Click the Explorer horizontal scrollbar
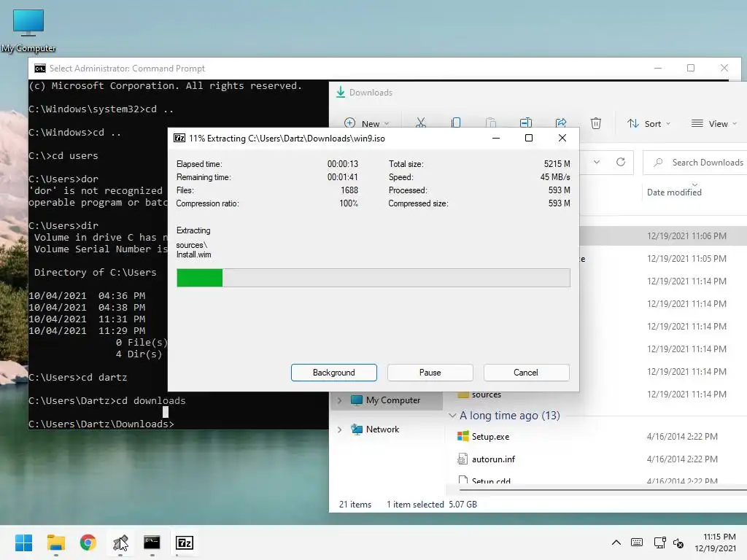 coord(603,489)
